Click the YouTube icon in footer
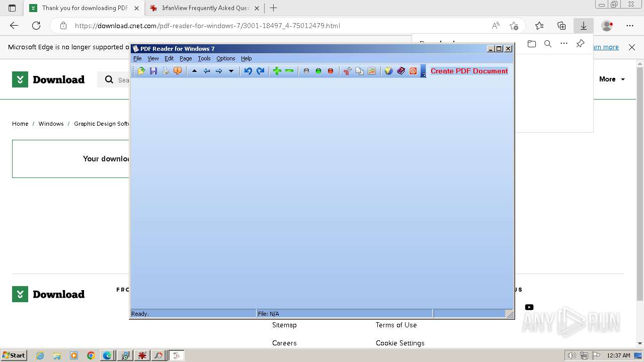Viewport: 644px width, 362px height. pos(529,307)
